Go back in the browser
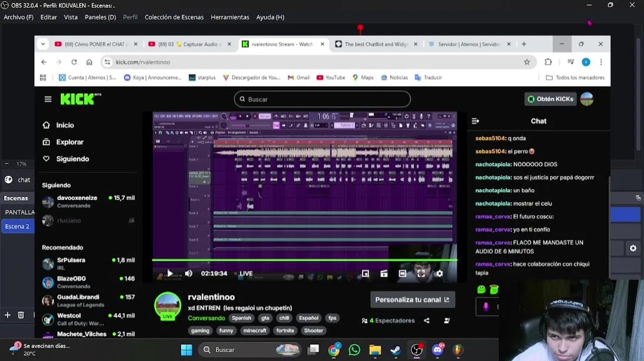The width and height of the screenshot is (644, 361). [44, 62]
